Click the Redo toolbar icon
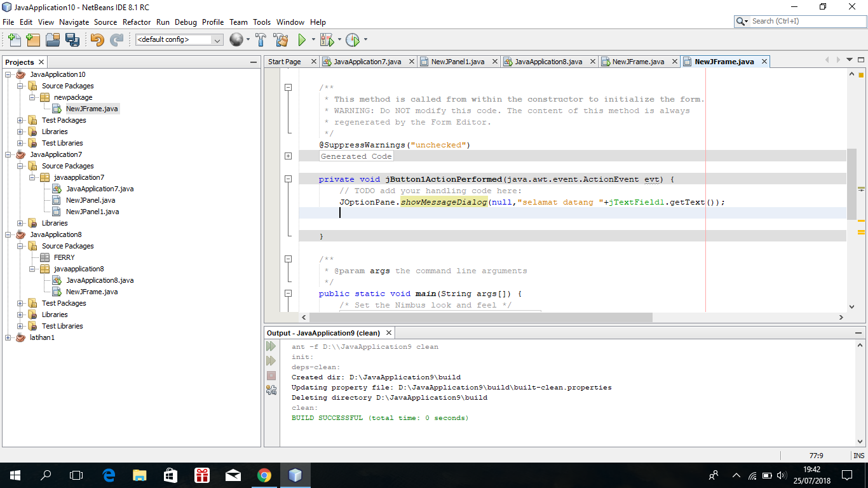This screenshot has width=868, height=488. pos(116,40)
